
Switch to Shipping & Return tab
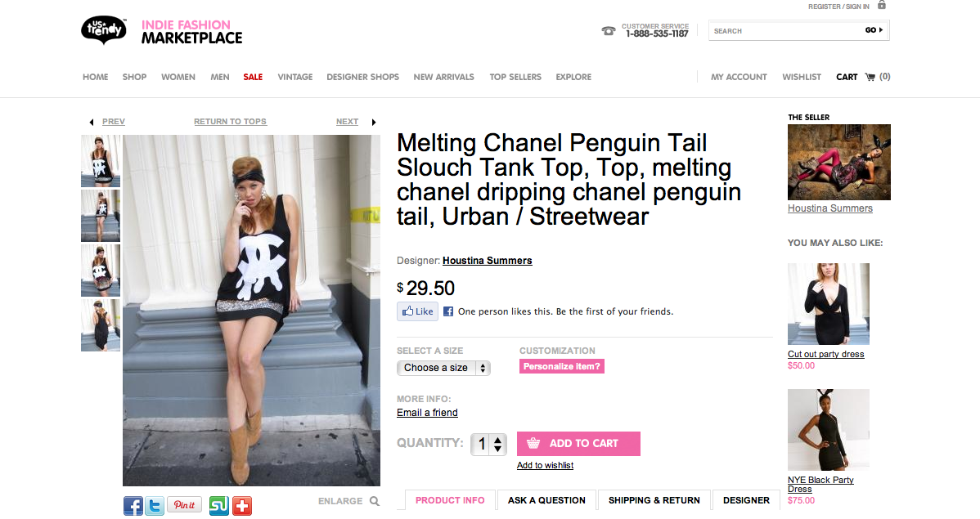(x=654, y=500)
